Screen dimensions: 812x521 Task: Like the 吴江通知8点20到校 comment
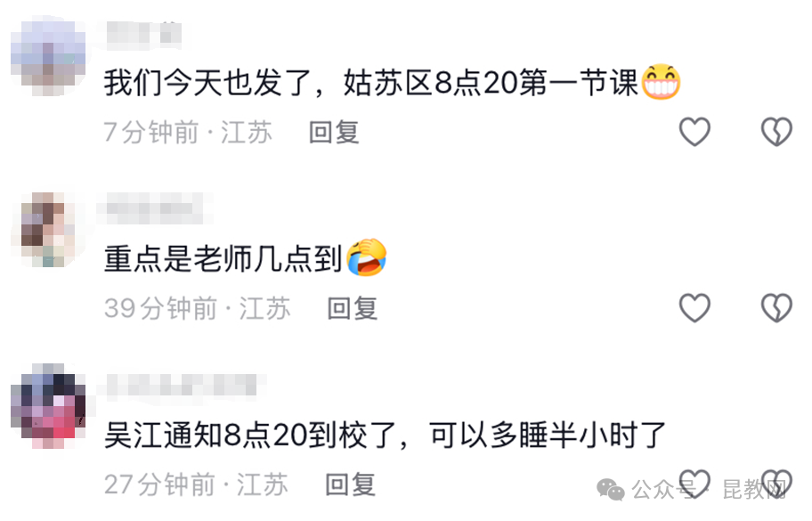pyautogui.click(x=694, y=484)
